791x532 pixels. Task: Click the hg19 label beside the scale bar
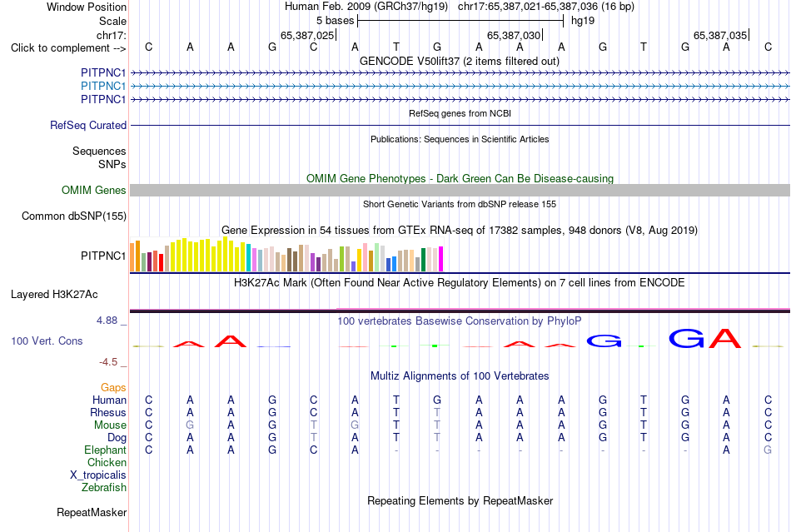coord(583,21)
